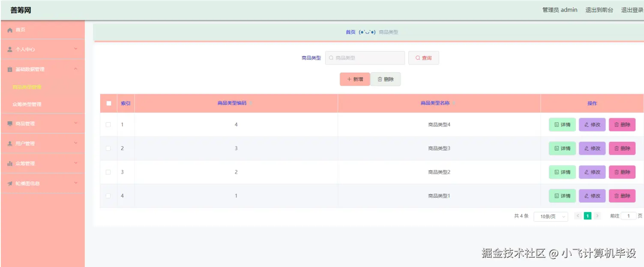Click 删除 for 商品类型2
Image resolution: width=644 pixels, height=267 pixels.
click(622, 172)
